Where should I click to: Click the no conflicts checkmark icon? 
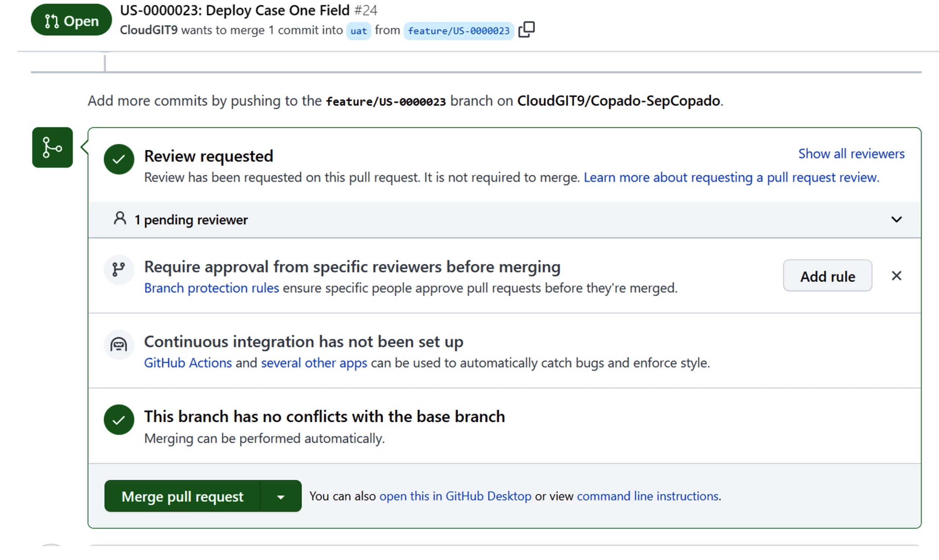click(118, 420)
